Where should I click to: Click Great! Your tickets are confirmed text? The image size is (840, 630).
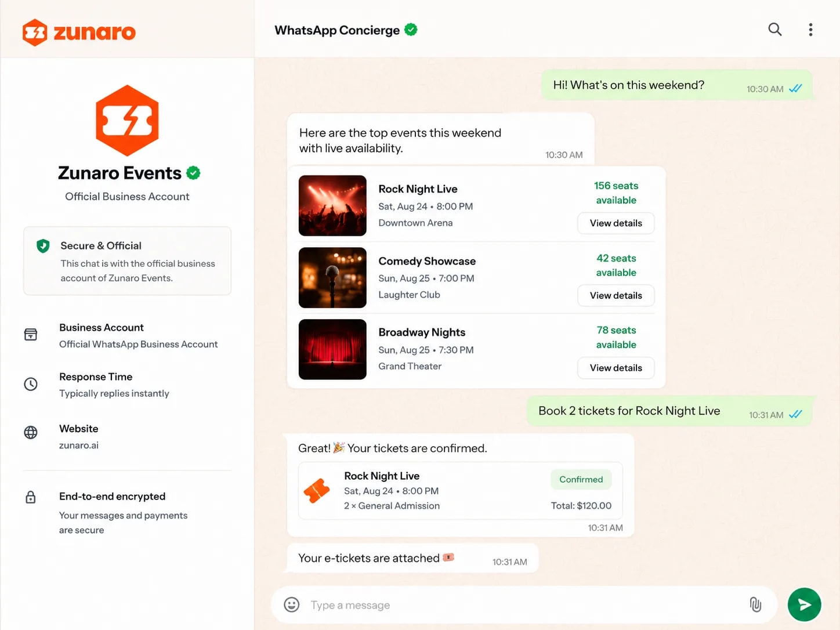(393, 448)
